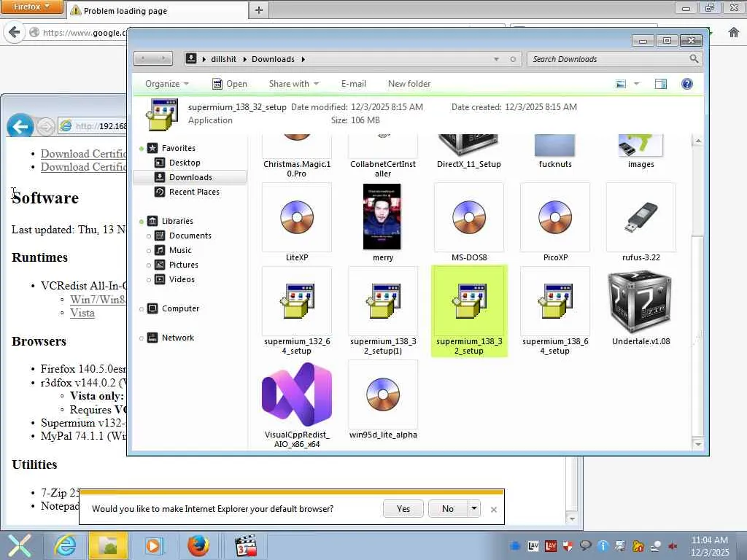Open the dropdown arrow beside No
The image size is (747, 560).
(474, 508)
